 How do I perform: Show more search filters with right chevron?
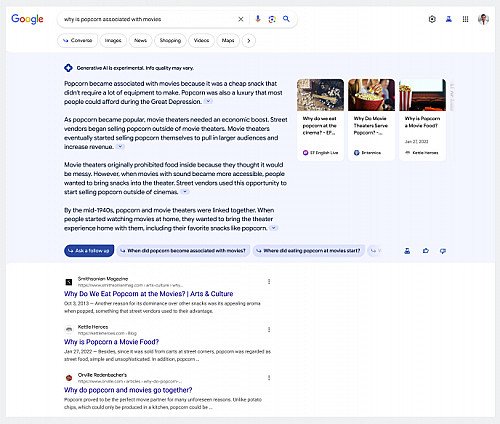click(x=249, y=41)
